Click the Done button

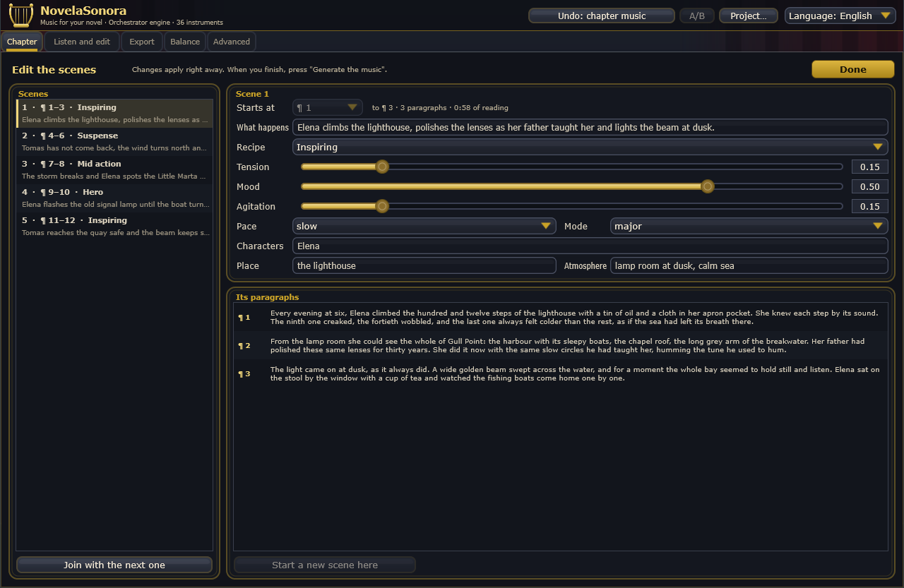click(853, 69)
